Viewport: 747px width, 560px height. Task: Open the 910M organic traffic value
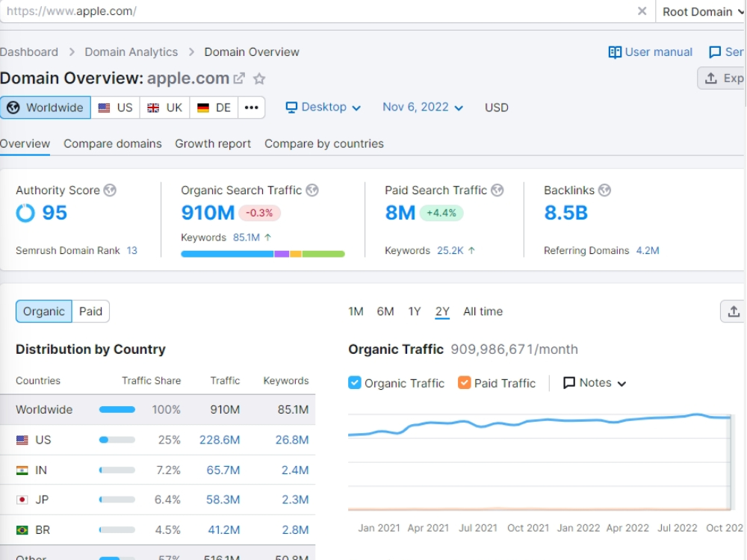click(x=208, y=213)
